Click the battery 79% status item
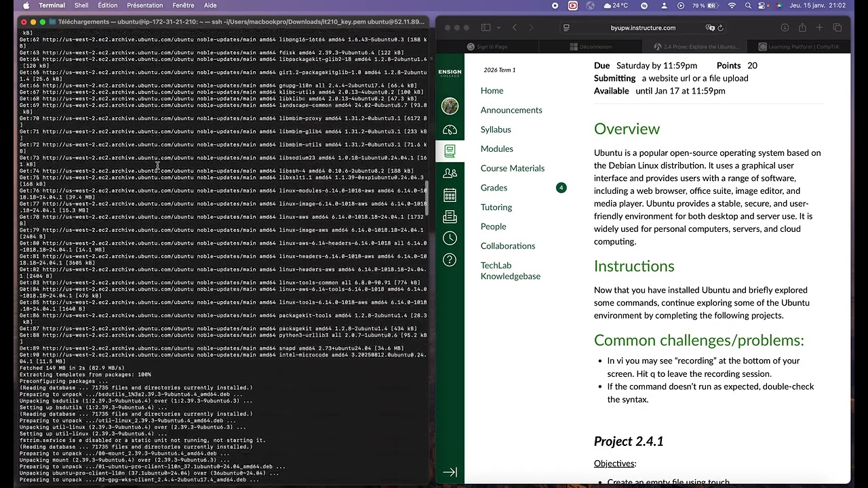 coord(706,5)
